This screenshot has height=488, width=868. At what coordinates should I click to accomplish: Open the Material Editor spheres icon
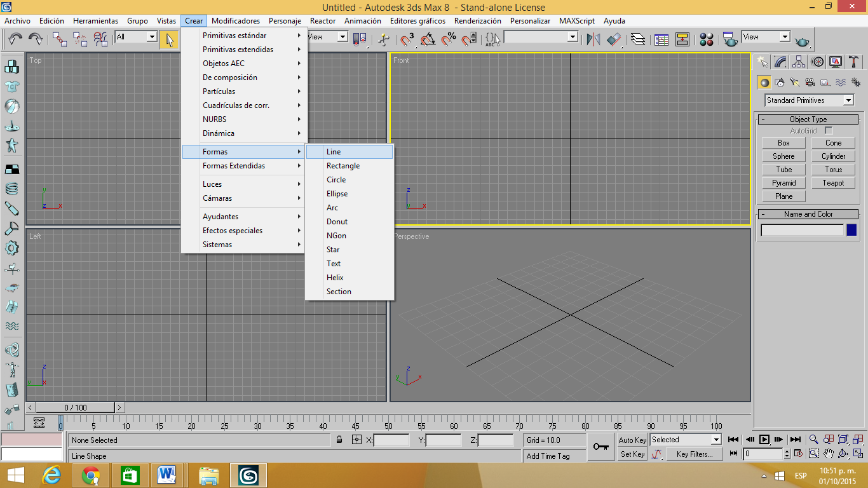tap(707, 39)
